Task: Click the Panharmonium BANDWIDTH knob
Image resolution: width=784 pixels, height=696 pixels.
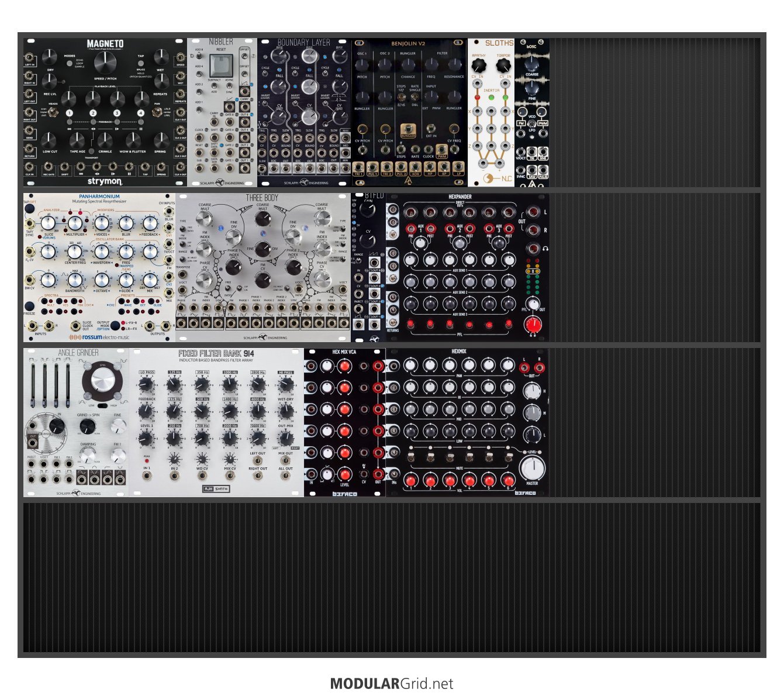Action: [75, 280]
